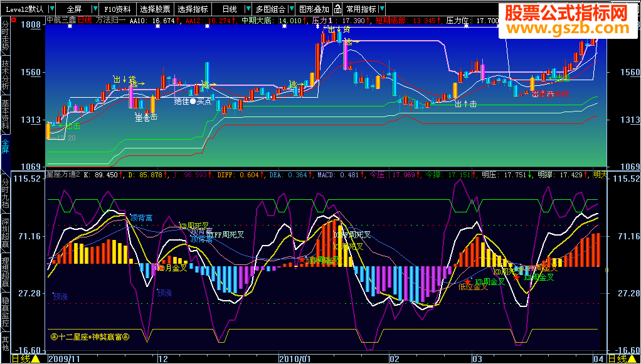
Task: Select 日线 in the top toolbar
Action: (x=230, y=9)
